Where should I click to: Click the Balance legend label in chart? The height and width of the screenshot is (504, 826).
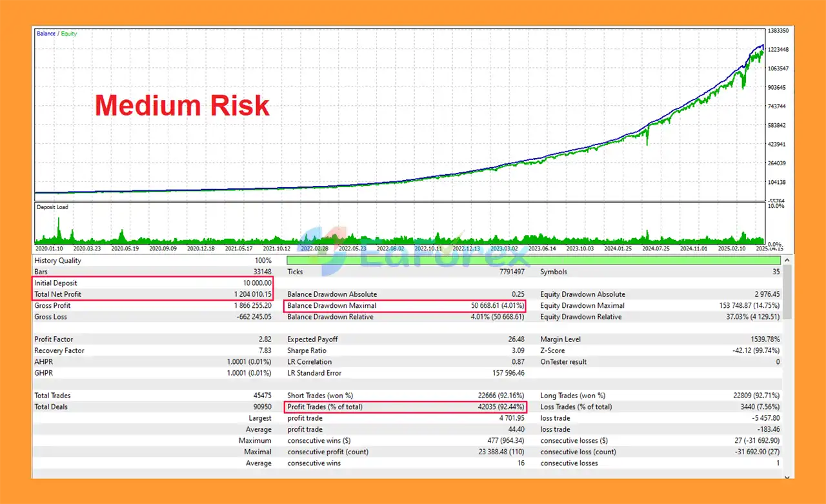tap(46, 34)
